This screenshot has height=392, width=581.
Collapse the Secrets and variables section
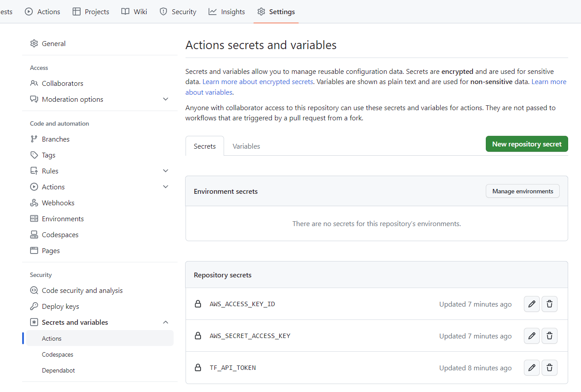point(166,322)
